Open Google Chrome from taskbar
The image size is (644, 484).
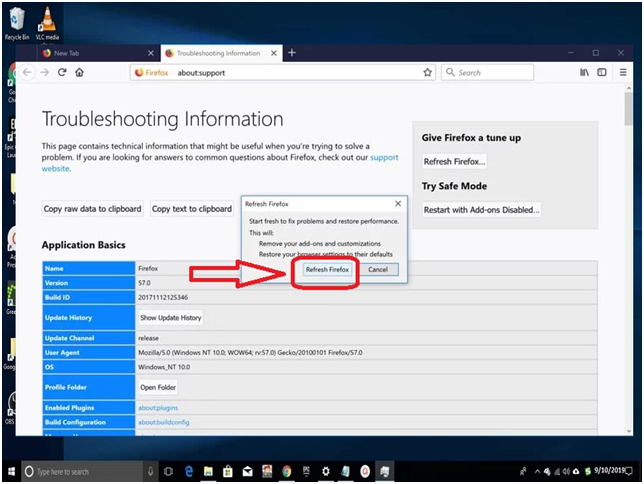tap(287, 472)
